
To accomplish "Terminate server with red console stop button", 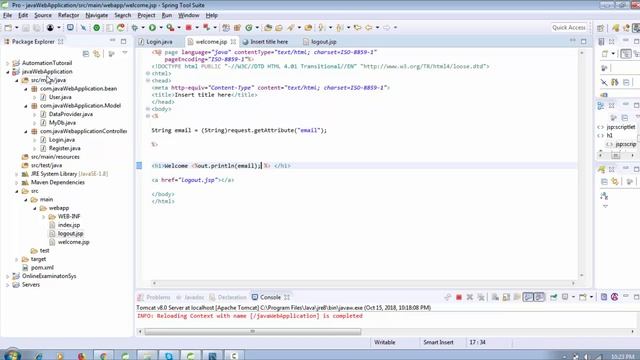I will point(459,297).
